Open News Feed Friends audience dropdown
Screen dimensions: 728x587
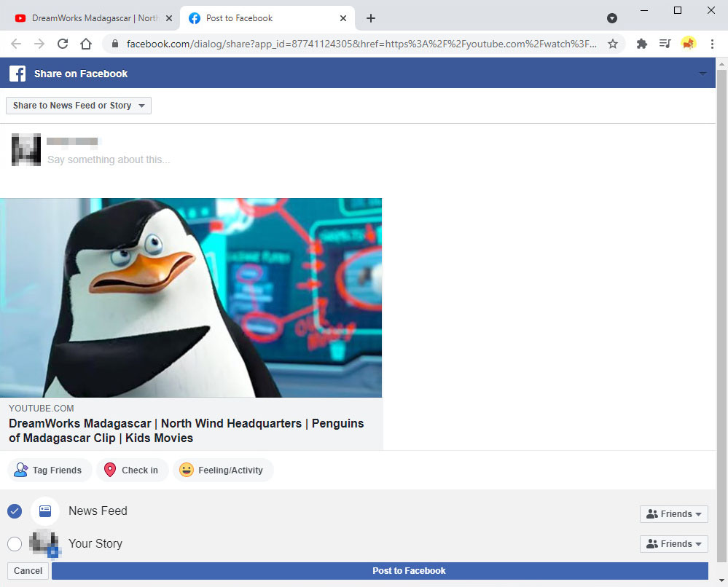[x=673, y=513]
